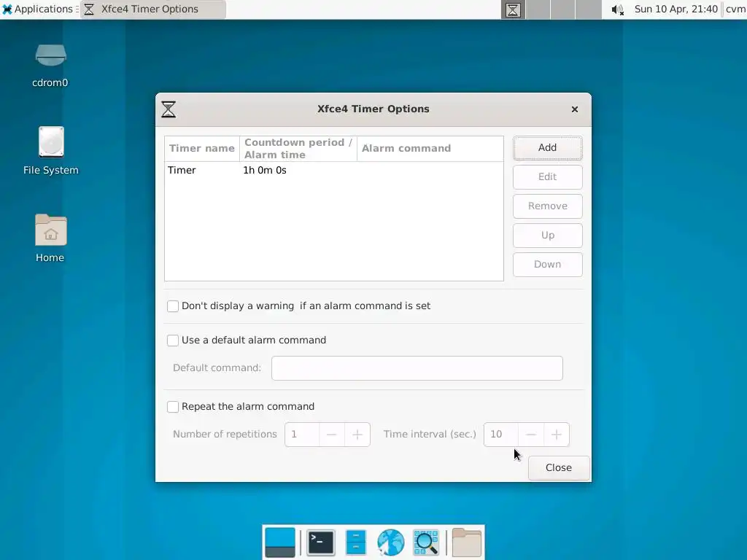
Task: Switch to the fourth workspace in the pager
Action: pos(589,9)
